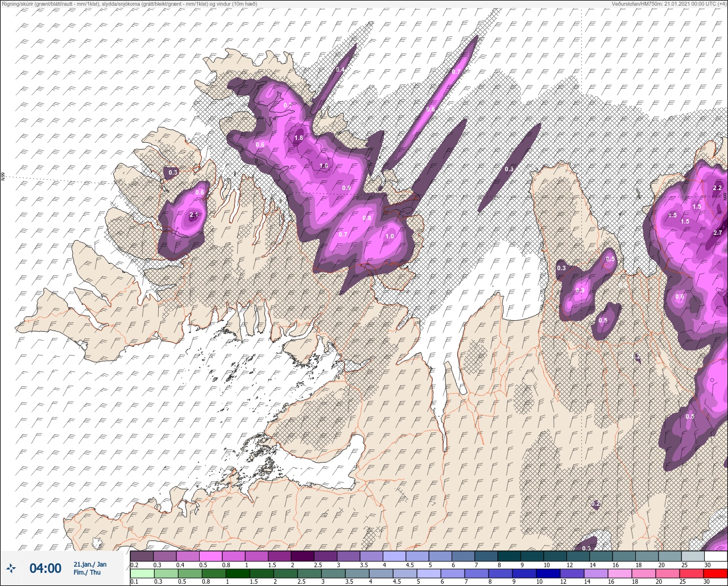The image size is (728, 586).
Task: Click the '21.jan./ Jan' date text
Action: pyautogui.click(x=90, y=564)
